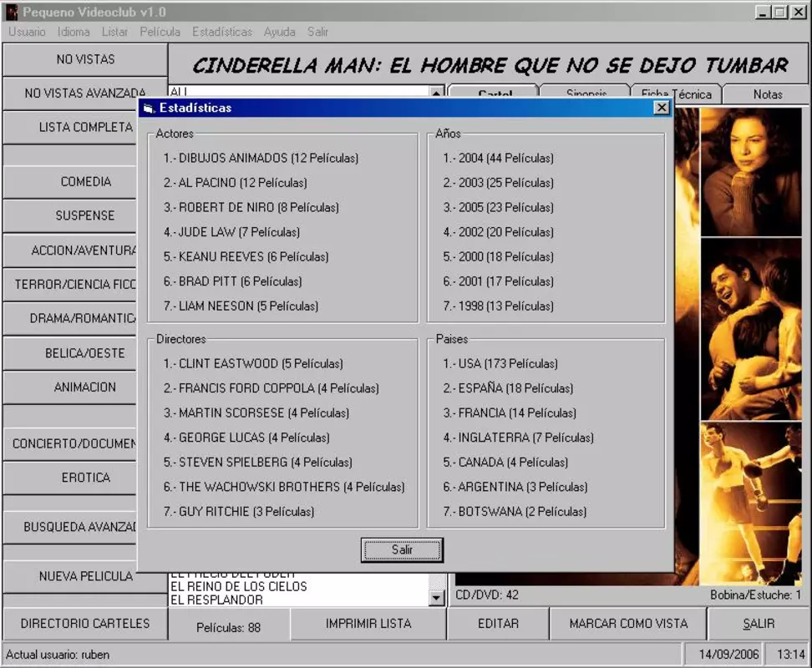The image size is (812, 668).
Task: Open the Usuario menu
Action: coord(27,32)
